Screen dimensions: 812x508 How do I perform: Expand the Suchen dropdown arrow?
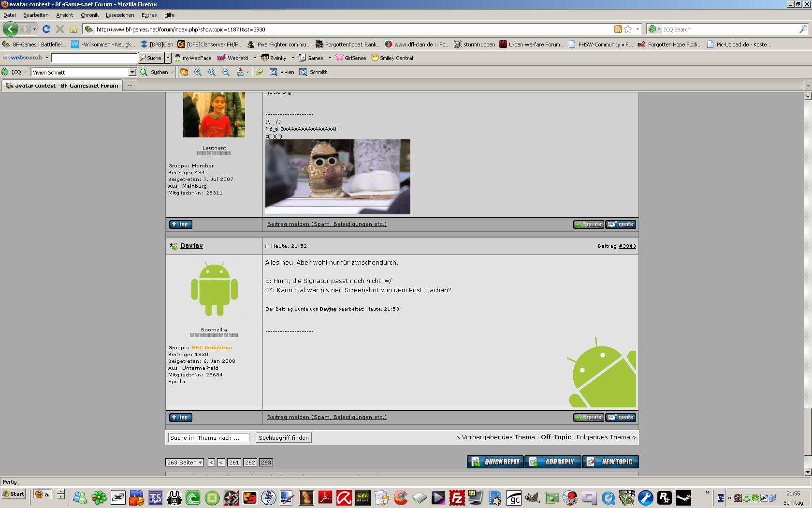pos(173,72)
